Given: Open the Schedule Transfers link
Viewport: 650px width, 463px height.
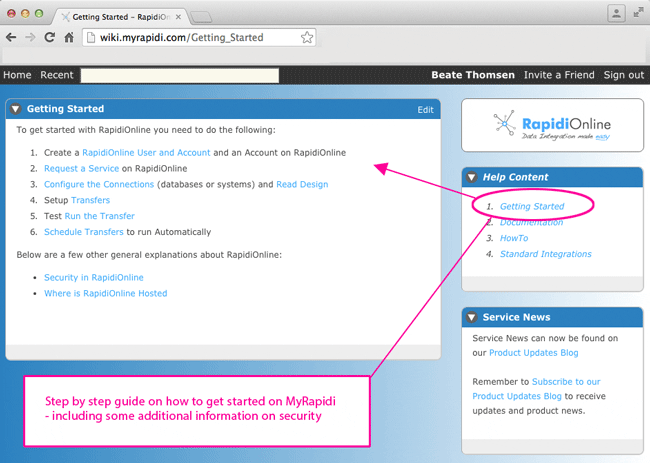Looking at the screenshot, I should tap(84, 232).
